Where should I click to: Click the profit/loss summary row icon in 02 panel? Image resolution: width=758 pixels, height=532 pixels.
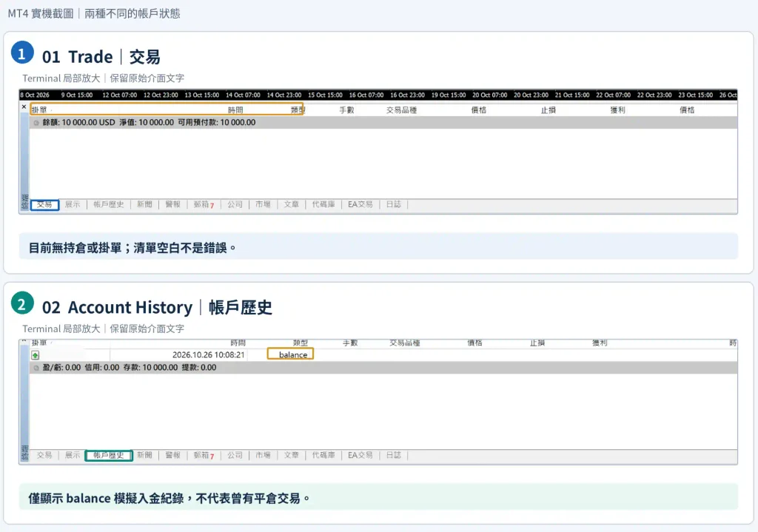click(36, 368)
